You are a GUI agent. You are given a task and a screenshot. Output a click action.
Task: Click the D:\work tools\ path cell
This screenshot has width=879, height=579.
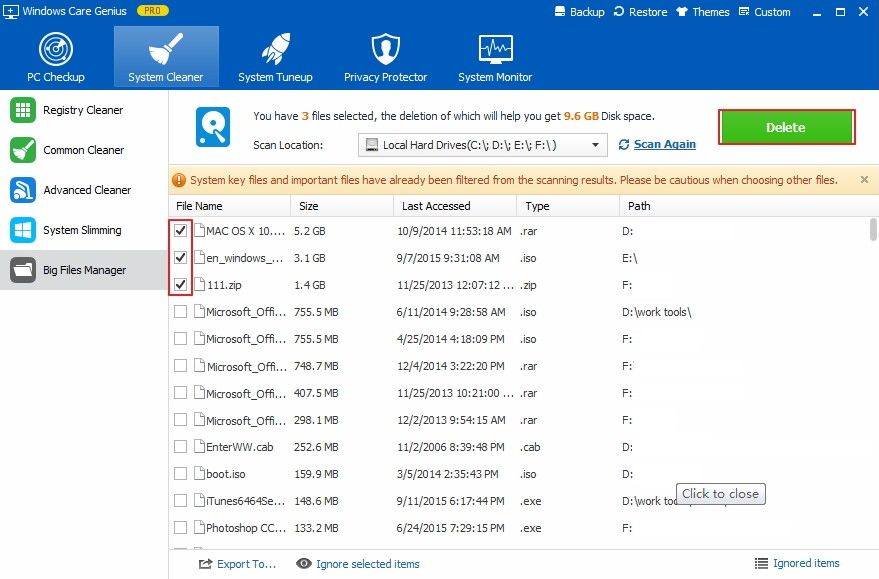pos(656,312)
